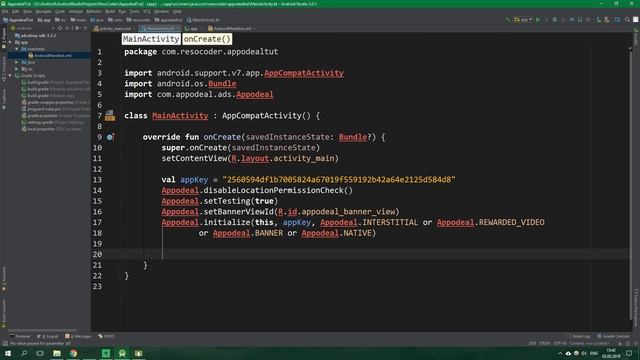This screenshot has height=360, width=640.
Task: Click AppodealTut in navigation bar
Action: tap(18, 20)
